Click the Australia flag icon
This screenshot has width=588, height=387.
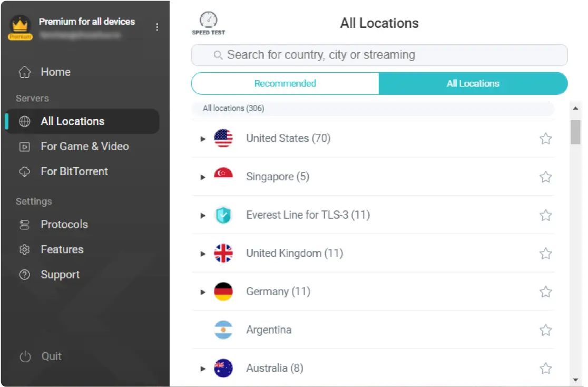(x=223, y=368)
